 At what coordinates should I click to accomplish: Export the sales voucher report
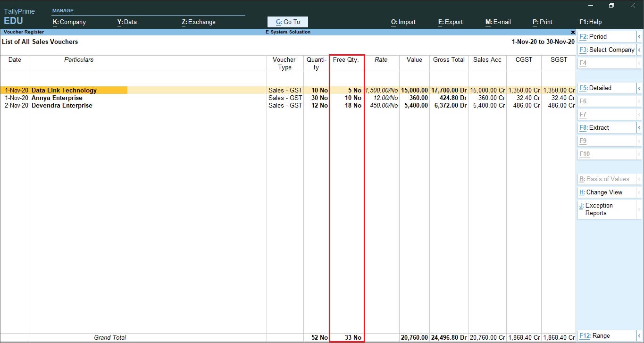coord(450,22)
